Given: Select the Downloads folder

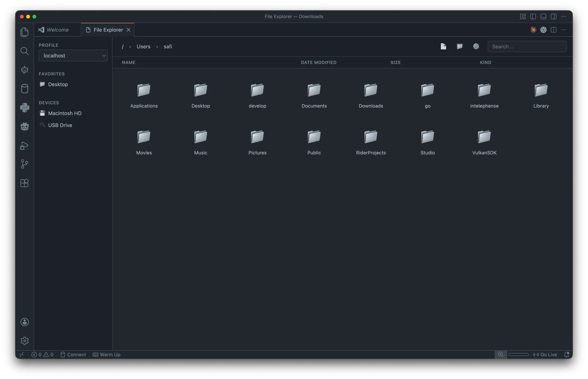Looking at the screenshot, I should (371, 95).
